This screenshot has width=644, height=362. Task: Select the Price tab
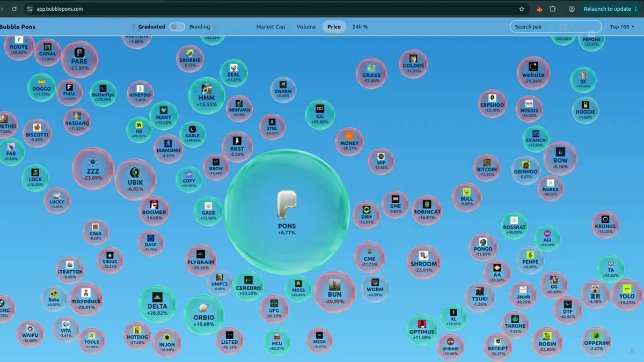334,27
